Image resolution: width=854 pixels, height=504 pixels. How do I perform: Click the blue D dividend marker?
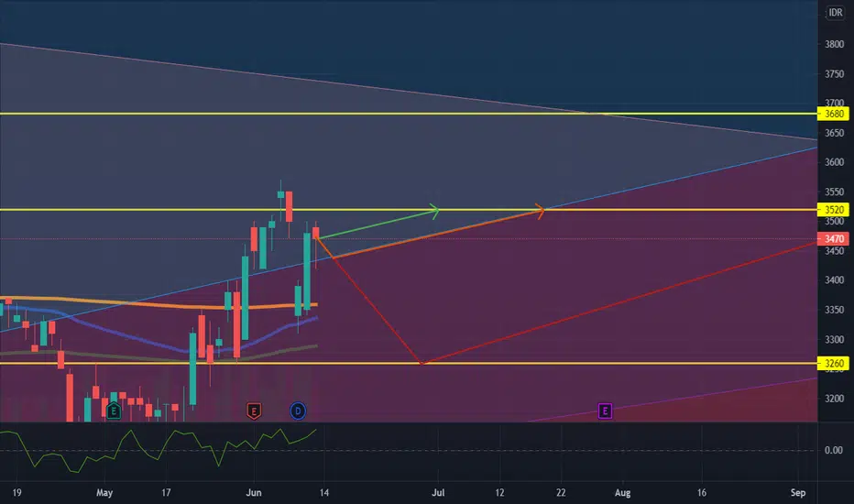[x=298, y=411]
